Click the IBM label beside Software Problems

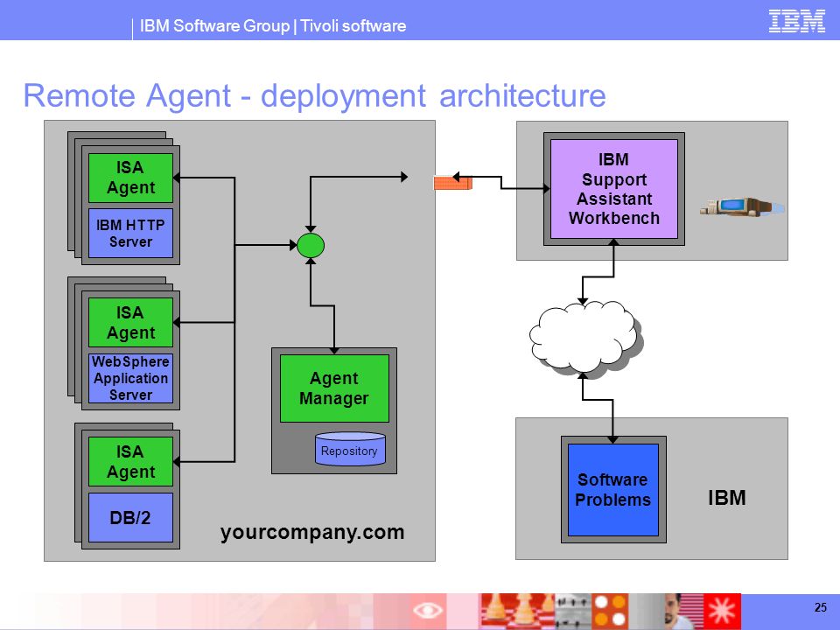727,498
